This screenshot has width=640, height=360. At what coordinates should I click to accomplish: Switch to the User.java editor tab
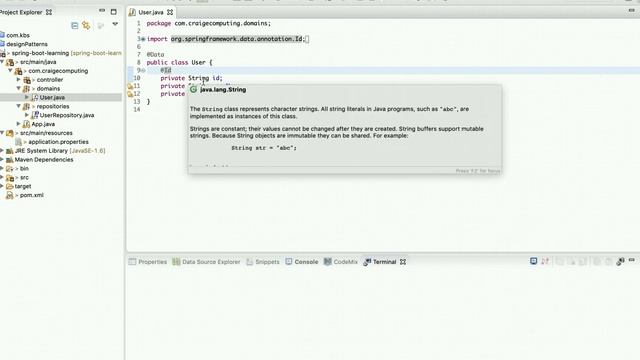151,12
